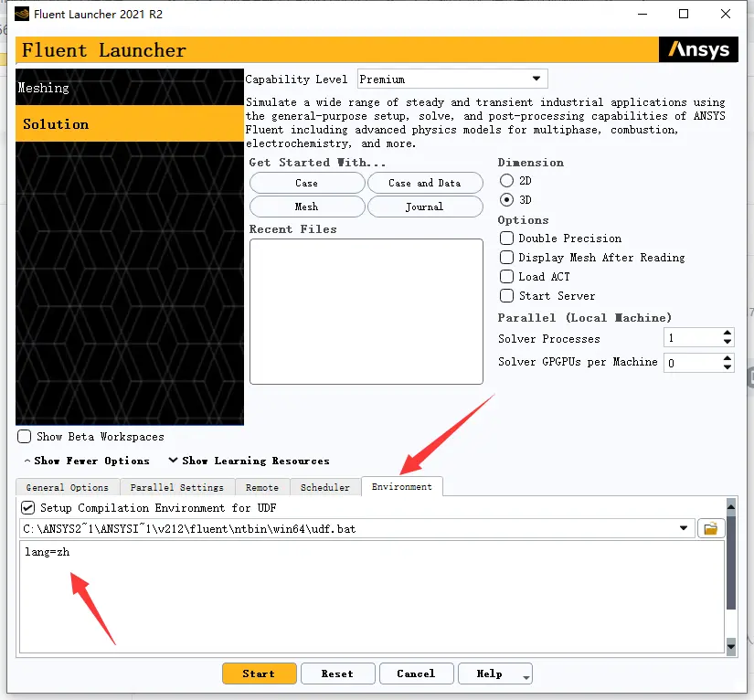754x700 pixels.
Task: Open the Scheduler tab
Action: pyautogui.click(x=325, y=487)
